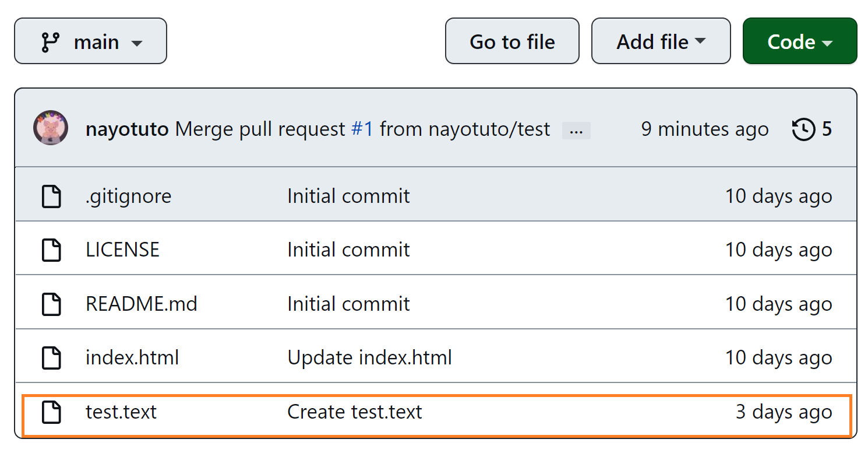Viewport: 868px width, 453px height.
Task: Click the file icon beside test.text
Action: click(51, 412)
